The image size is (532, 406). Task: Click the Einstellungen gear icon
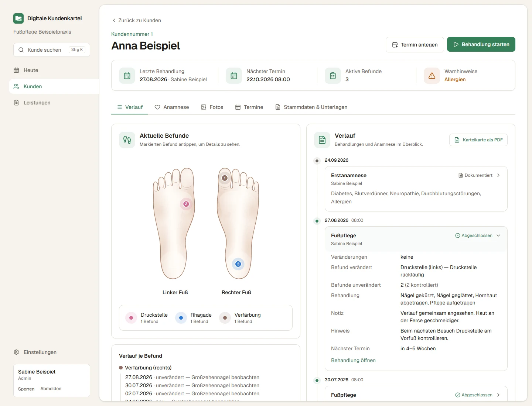16,352
